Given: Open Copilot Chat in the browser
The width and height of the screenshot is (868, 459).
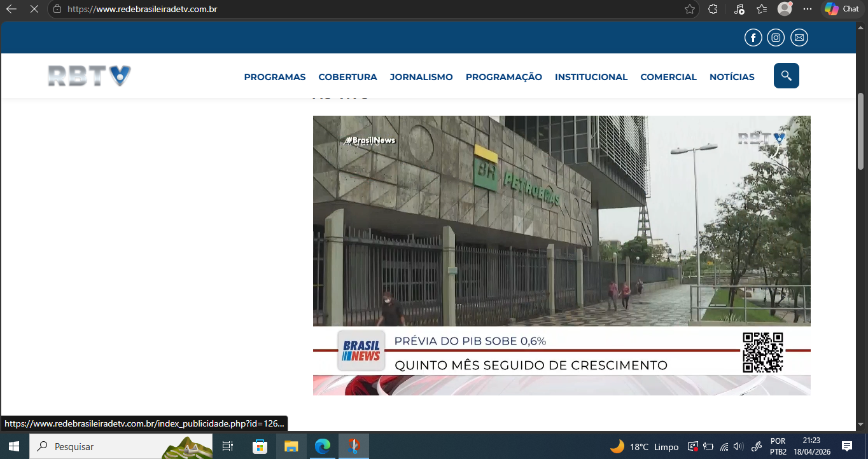Looking at the screenshot, I should point(842,9).
